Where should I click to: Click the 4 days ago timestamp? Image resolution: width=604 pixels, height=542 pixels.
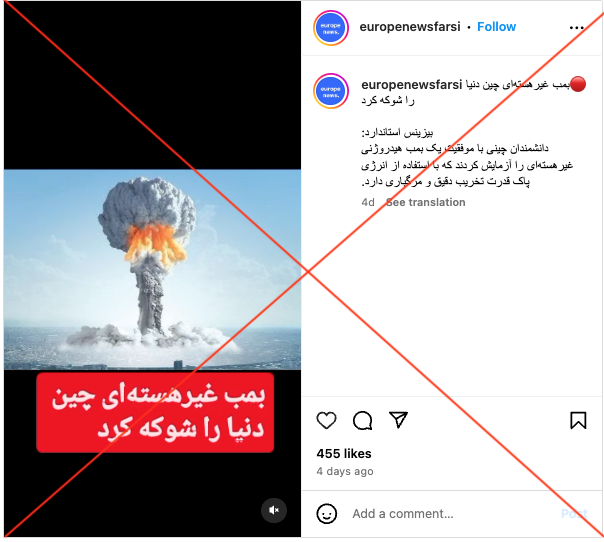[x=345, y=472]
